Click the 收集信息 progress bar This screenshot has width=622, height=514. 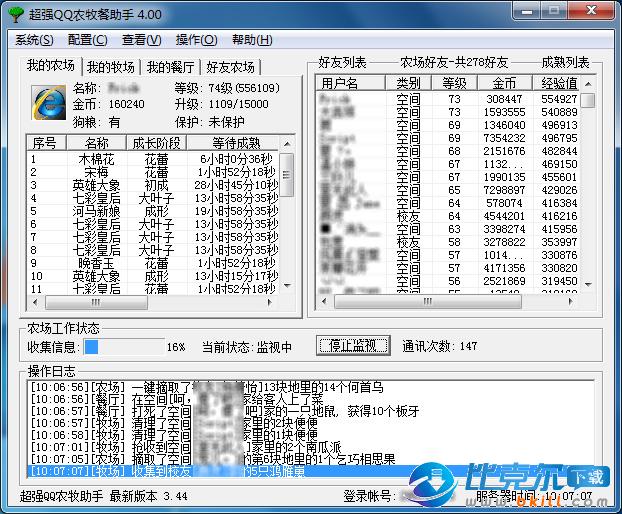pos(121,346)
